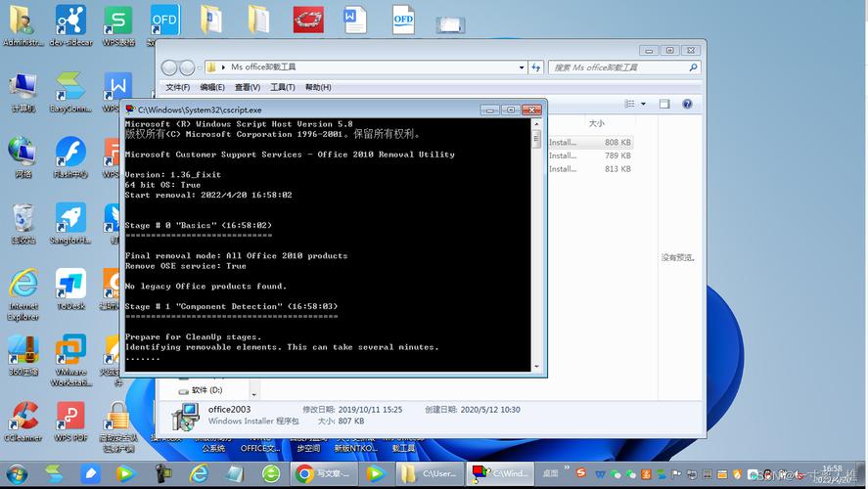Open the 文件(F) menu
Screen dimensions: 868x489
[x=177, y=87]
